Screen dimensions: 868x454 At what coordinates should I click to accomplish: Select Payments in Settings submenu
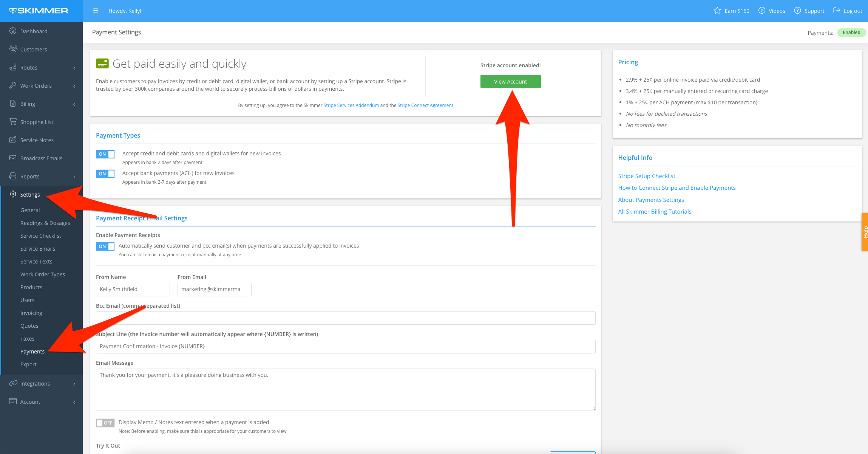(x=32, y=352)
